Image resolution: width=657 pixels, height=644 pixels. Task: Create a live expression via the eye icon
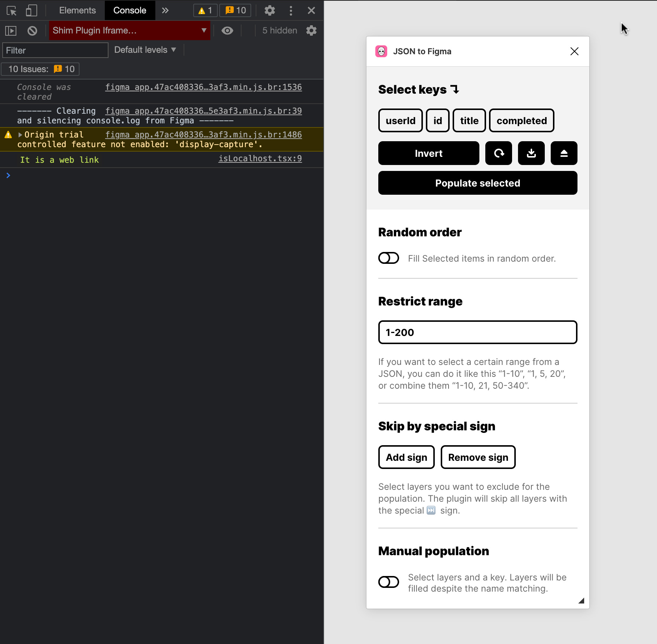227,30
